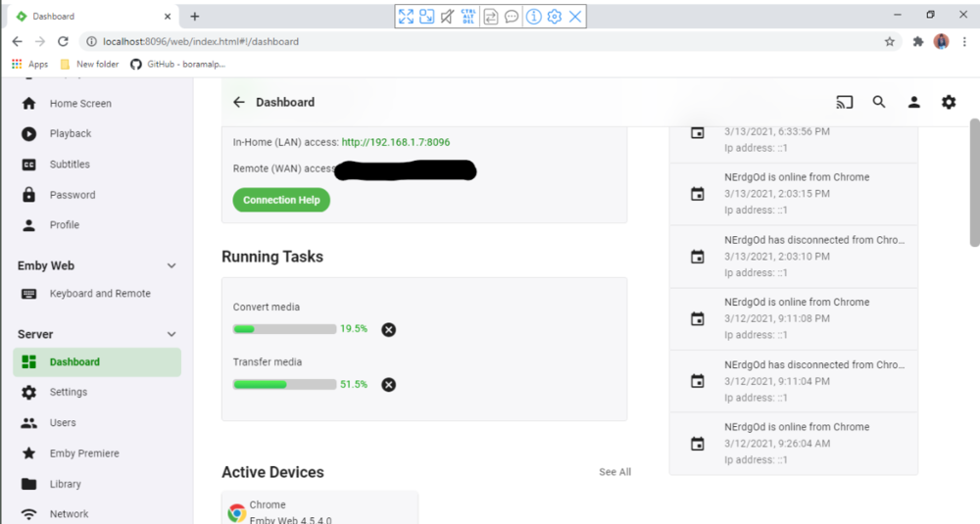980x524 pixels.
Task: Click the Chrome device icon
Action: 237,513
